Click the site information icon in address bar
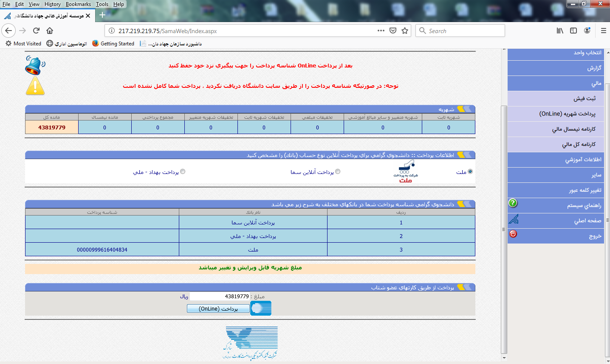 (112, 31)
